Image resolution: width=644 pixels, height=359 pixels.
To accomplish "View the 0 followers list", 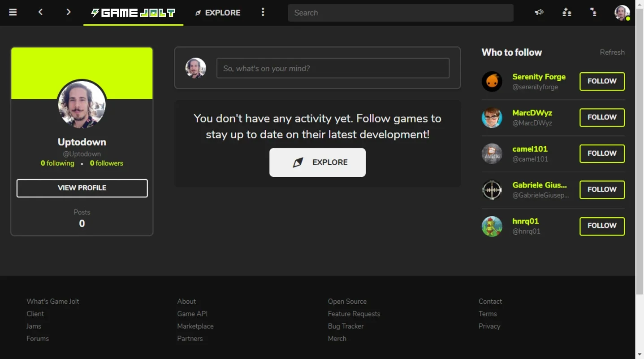I will (107, 163).
